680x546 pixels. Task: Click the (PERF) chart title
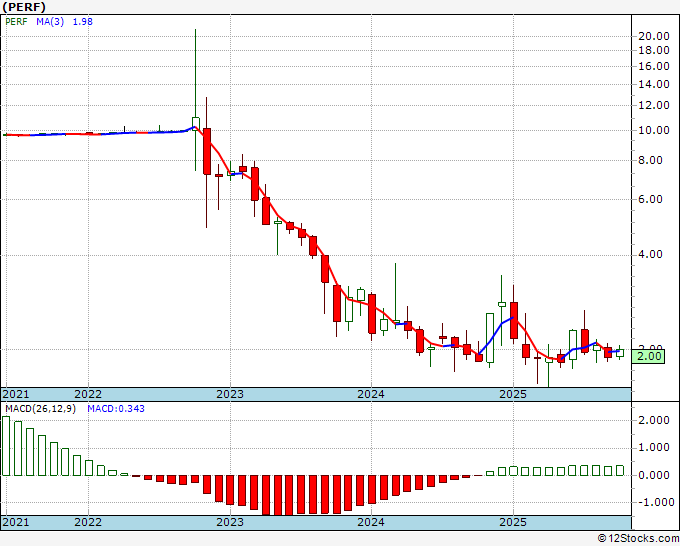coord(24,7)
